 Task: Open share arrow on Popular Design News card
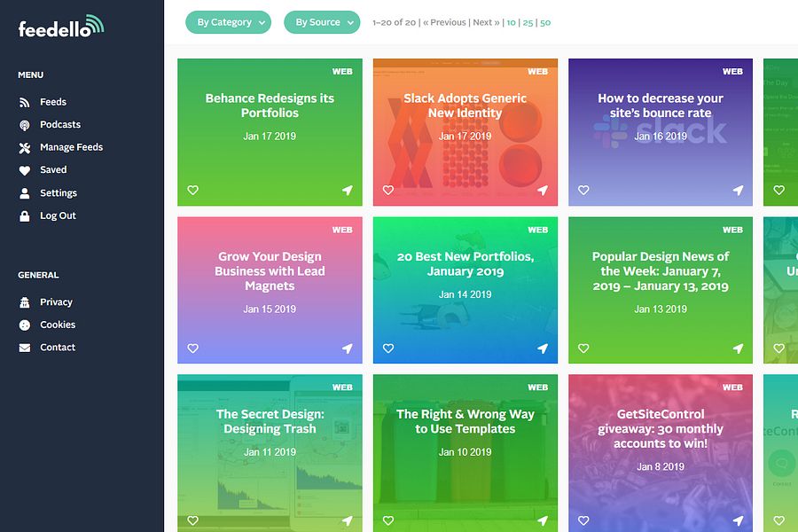[738, 348]
